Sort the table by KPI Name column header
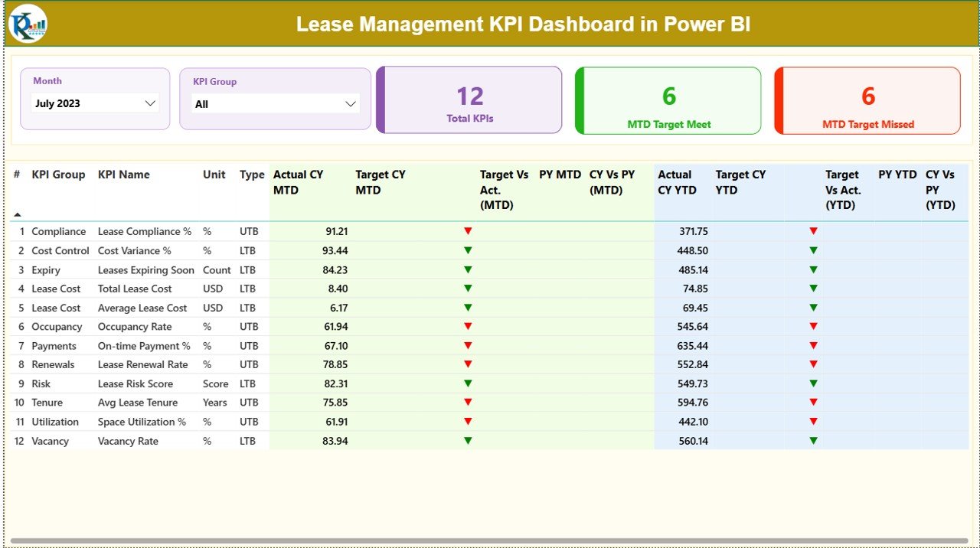 point(123,175)
